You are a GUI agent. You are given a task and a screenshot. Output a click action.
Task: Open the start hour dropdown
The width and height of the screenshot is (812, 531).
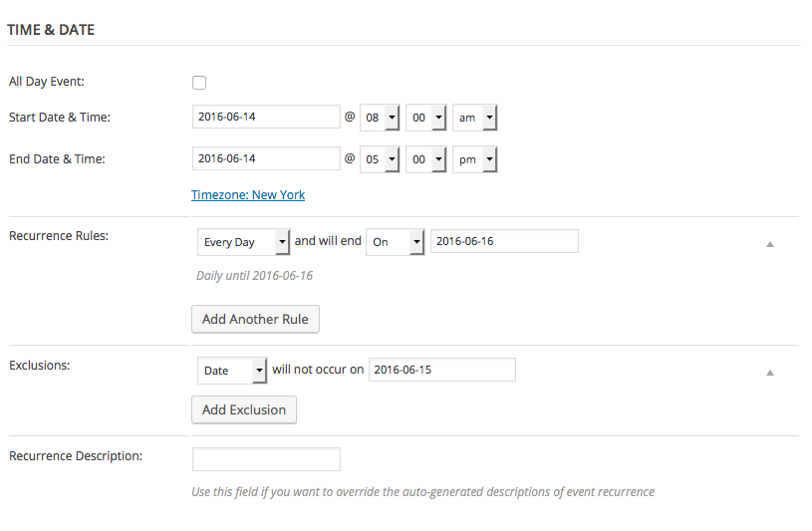(x=380, y=119)
